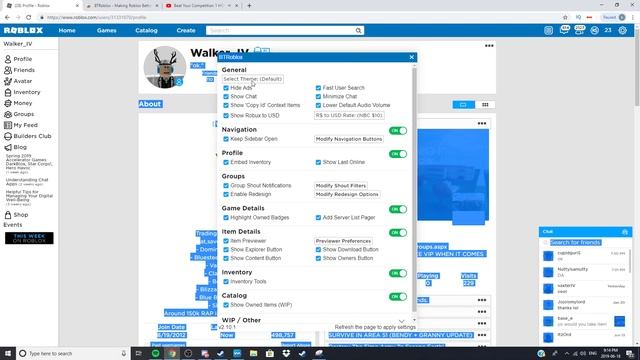Toggle Show Robux to USD checkbox
640x360 pixels.
point(226,116)
